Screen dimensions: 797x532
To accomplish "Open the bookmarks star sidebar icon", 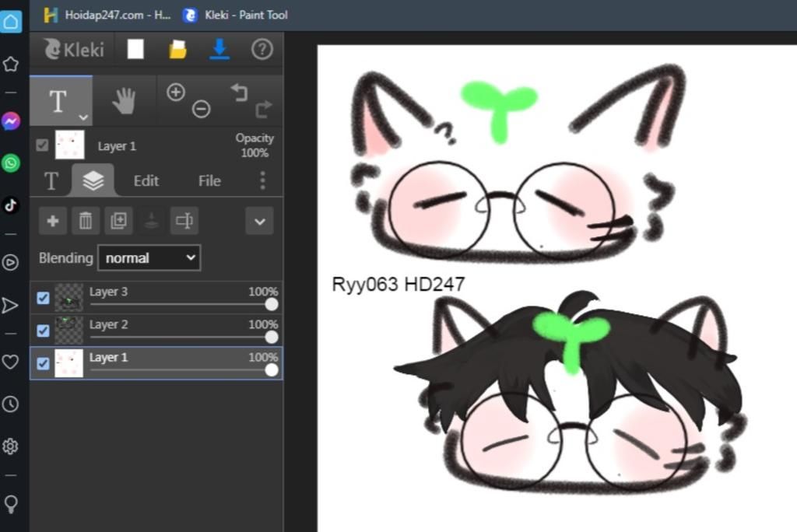I will pyautogui.click(x=11, y=64).
